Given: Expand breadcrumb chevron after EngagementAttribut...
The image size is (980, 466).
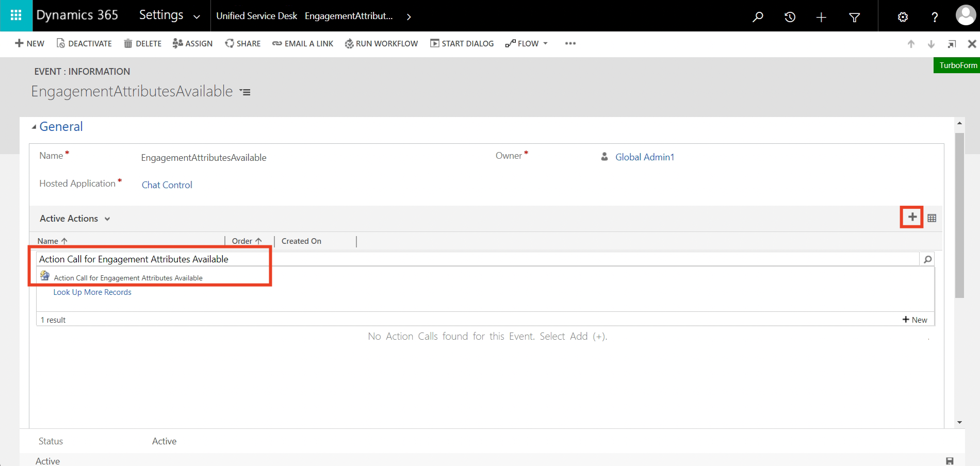Looking at the screenshot, I should pos(409,17).
